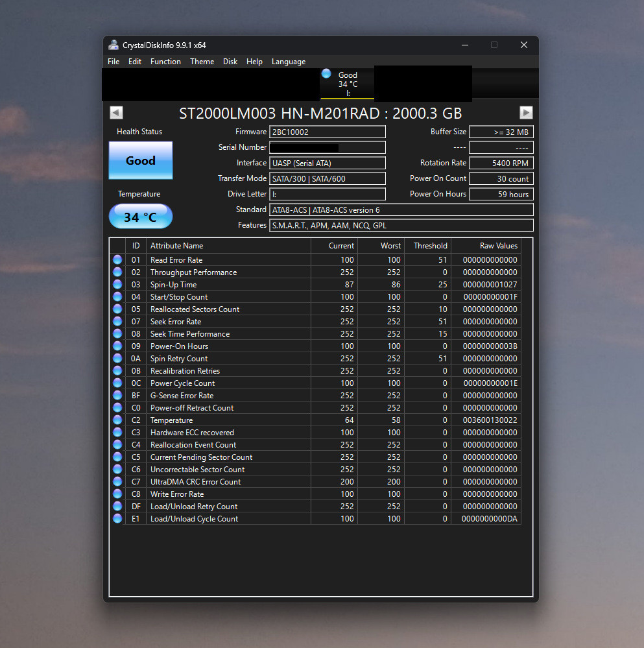Click status orb for Reallocated Sectors Count
The image size is (644, 648).
pos(117,309)
